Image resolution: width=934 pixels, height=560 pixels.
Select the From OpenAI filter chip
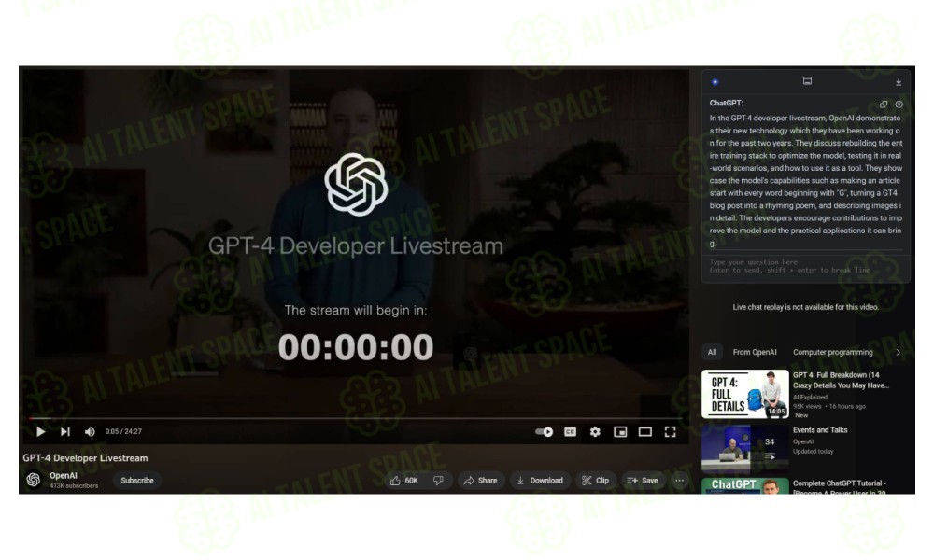coord(755,352)
